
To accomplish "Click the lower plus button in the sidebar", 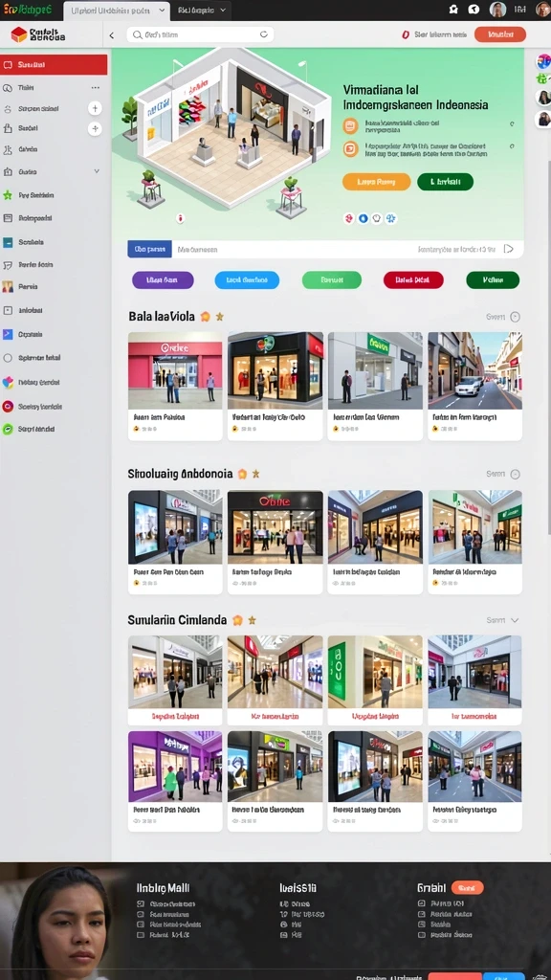I will (95, 129).
